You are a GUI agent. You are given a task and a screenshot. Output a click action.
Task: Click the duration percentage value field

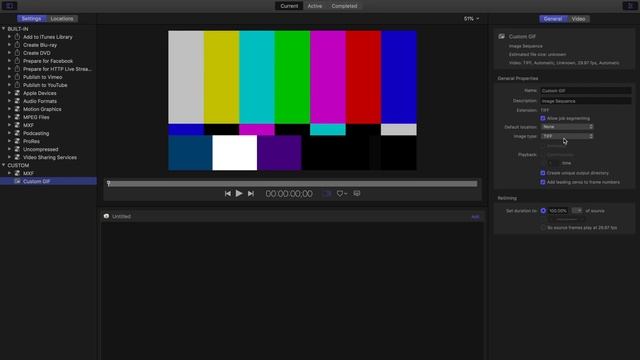[558, 211]
